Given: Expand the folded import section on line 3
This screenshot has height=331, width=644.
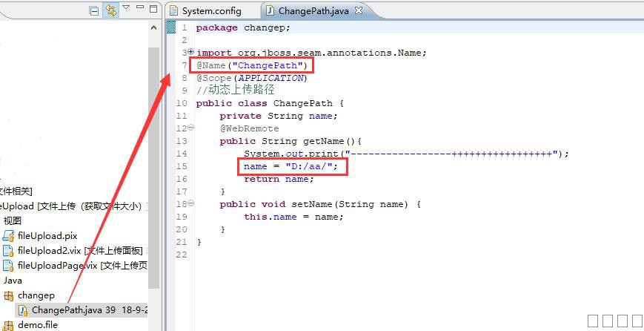Looking at the screenshot, I should click(191, 52).
